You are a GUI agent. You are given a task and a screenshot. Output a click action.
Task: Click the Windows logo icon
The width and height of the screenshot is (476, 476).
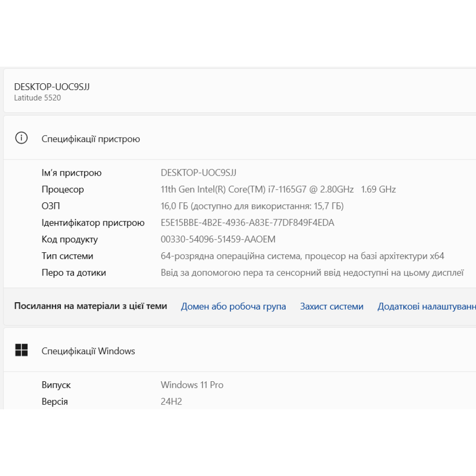tap(21, 350)
